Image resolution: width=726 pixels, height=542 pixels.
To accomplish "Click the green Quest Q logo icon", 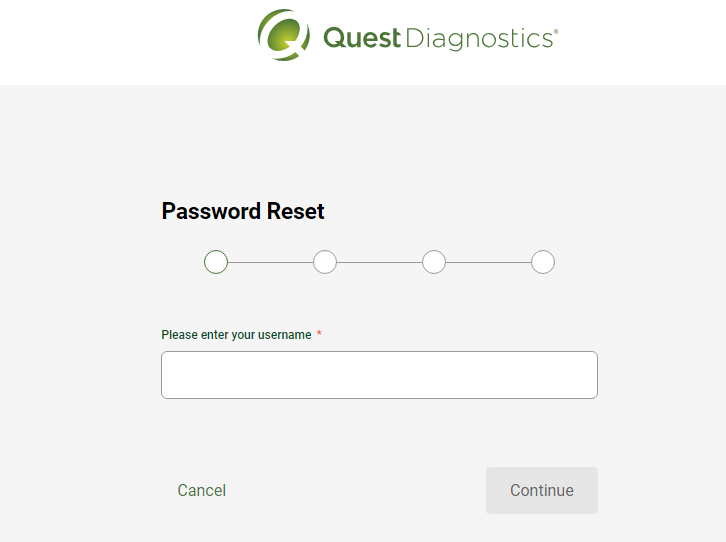I will click(x=284, y=35).
